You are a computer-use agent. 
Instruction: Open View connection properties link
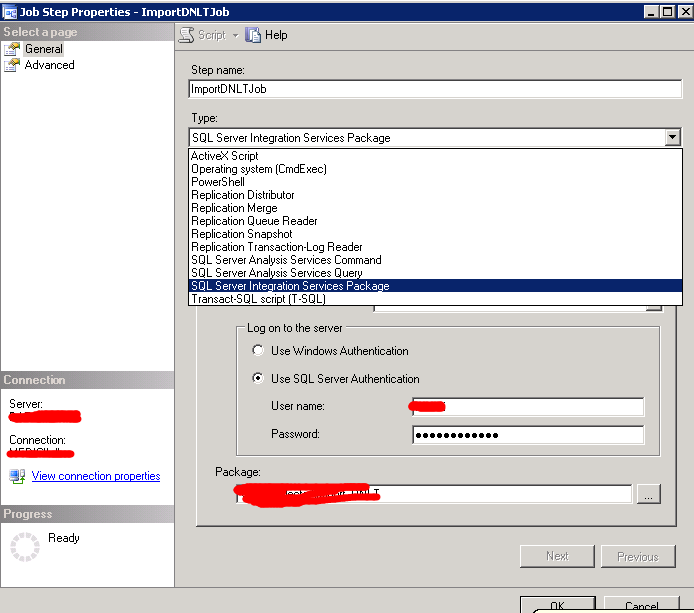point(96,476)
